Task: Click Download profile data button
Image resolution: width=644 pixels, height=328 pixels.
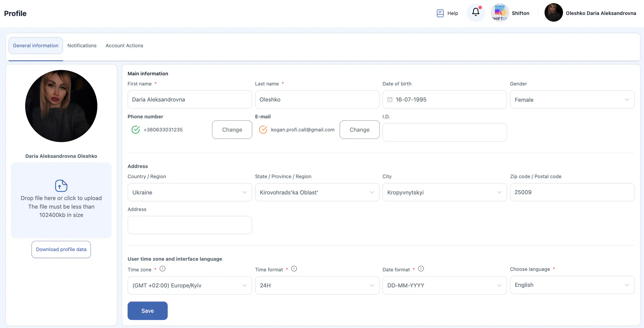Action: 61,249
